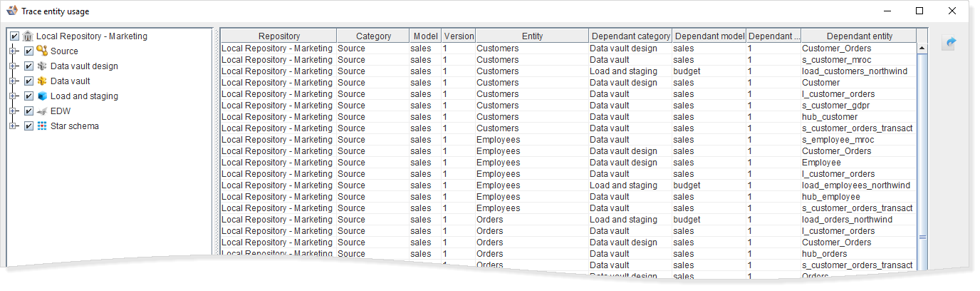Maximize the Trace entity usage window

(x=919, y=11)
